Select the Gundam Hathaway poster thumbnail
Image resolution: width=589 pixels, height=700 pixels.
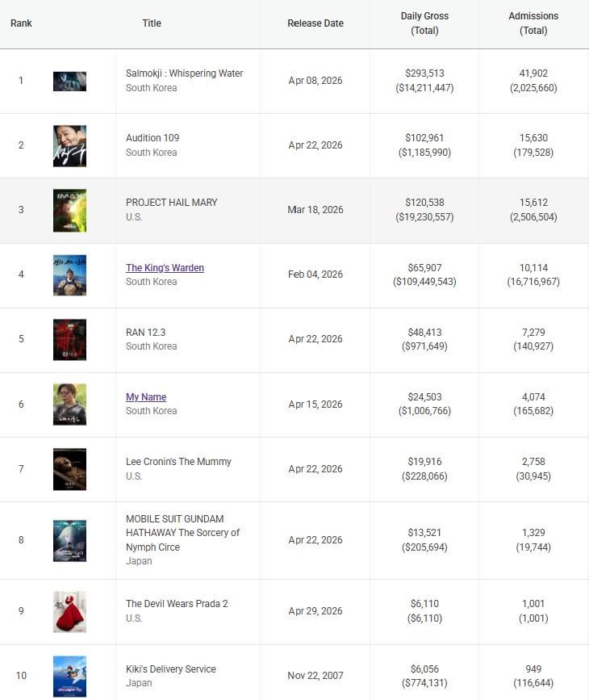click(x=69, y=540)
